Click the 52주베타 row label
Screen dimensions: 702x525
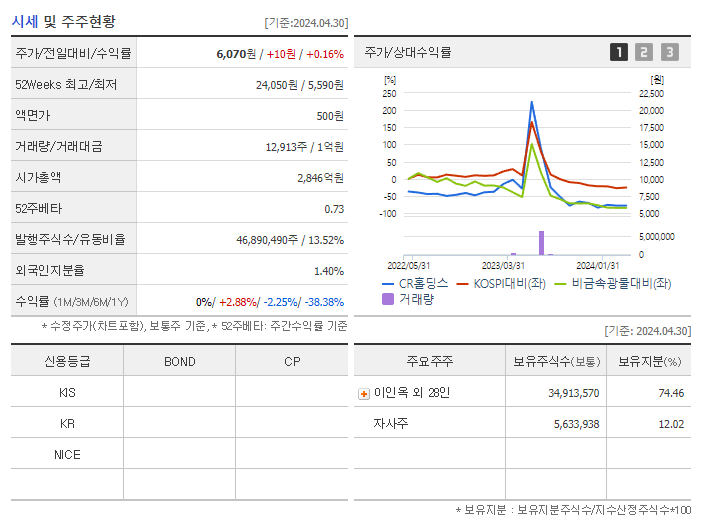(39, 209)
